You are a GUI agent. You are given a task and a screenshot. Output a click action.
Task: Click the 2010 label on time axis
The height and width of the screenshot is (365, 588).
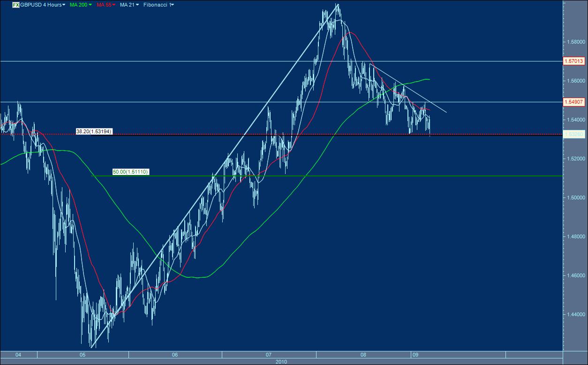pyautogui.click(x=281, y=362)
